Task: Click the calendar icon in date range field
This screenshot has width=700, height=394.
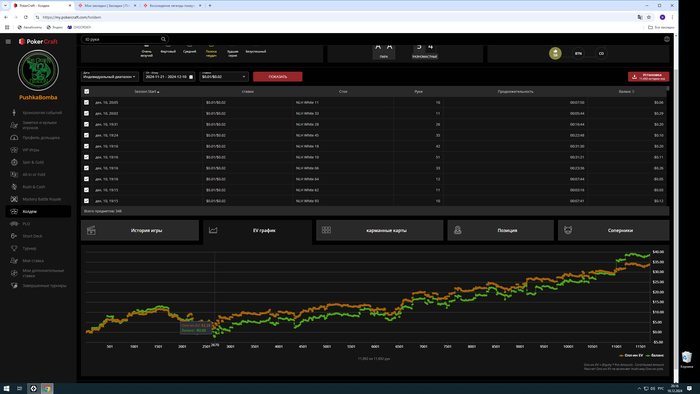Action: pos(191,77)
